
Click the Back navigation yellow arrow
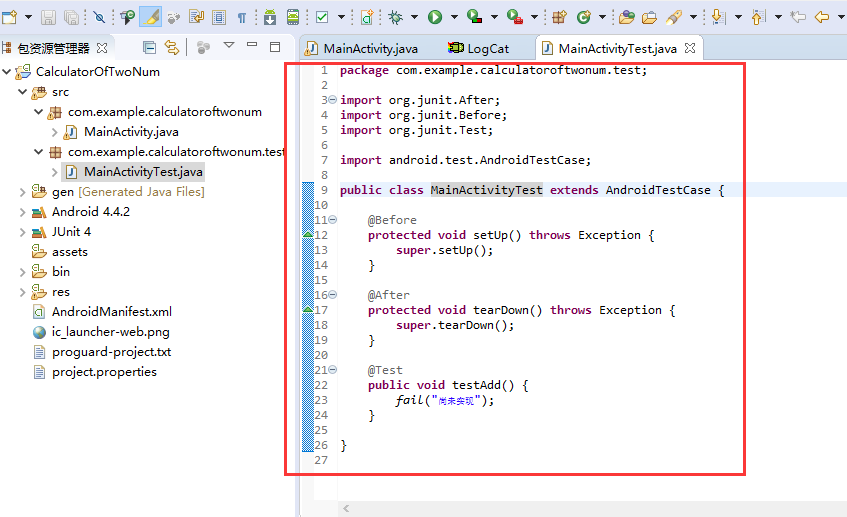pyautogui.click(x=822, y=17)
